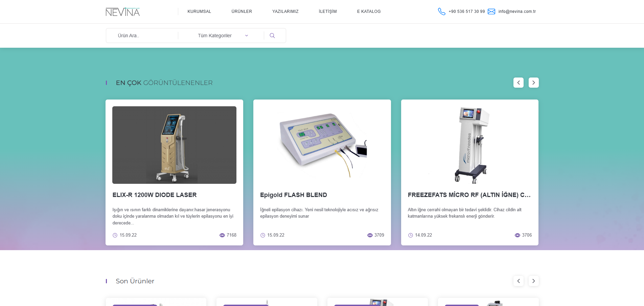Click clock icon on ELIX-R card

(115, 235)
